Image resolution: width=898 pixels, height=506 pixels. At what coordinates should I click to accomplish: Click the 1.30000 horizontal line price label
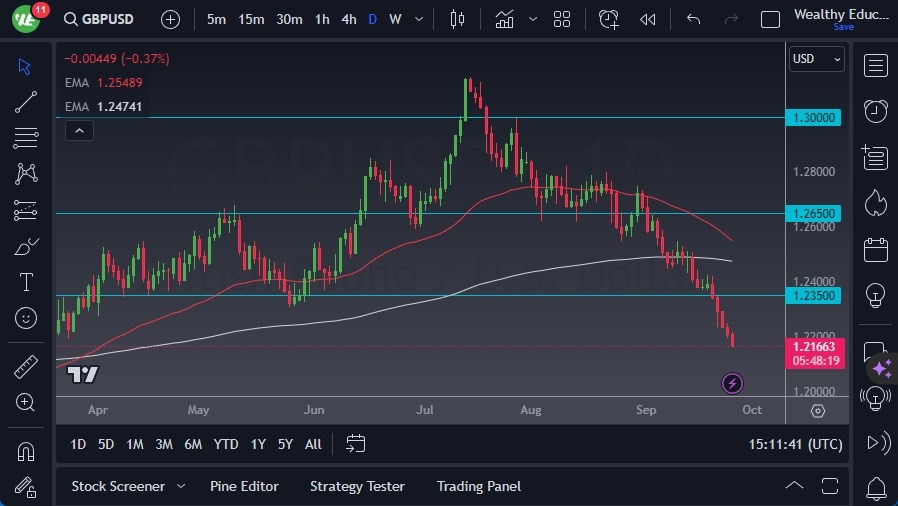[x=813, y=117]
